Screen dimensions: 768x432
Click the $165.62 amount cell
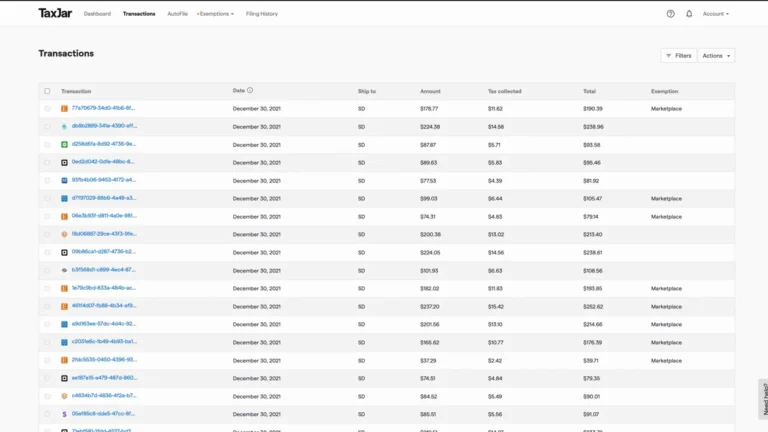(x=430, y=343)
